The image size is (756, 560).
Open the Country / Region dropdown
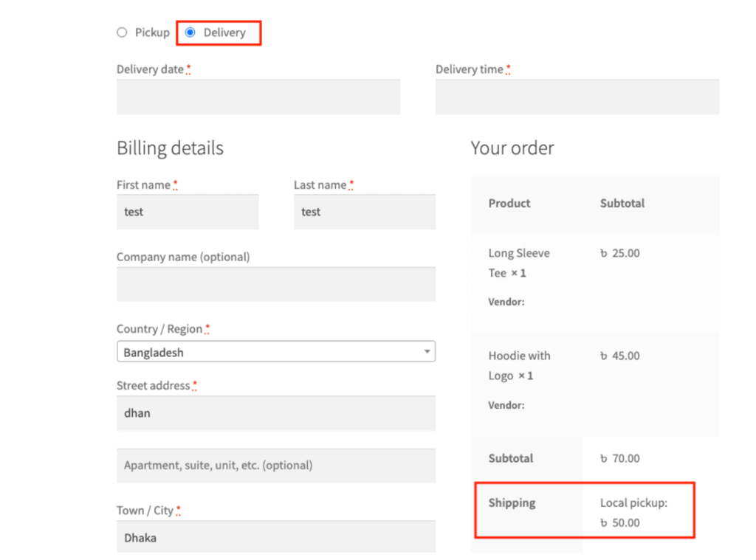[276, 352]
